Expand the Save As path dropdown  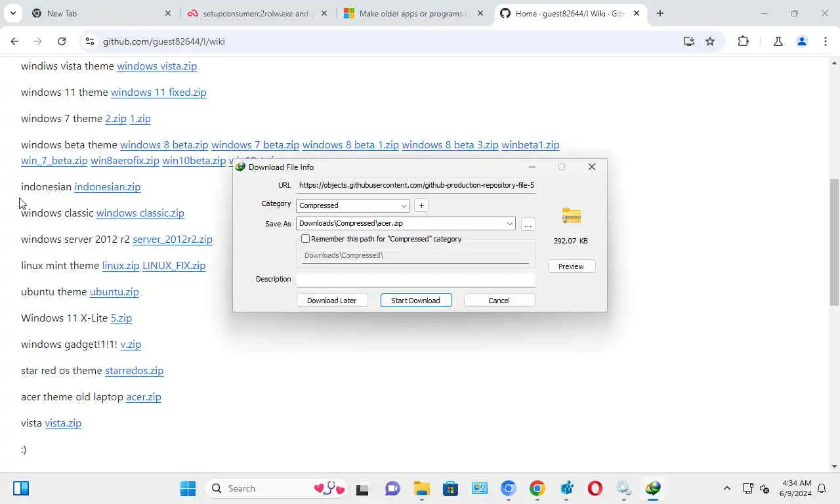[x=509, y=223]
